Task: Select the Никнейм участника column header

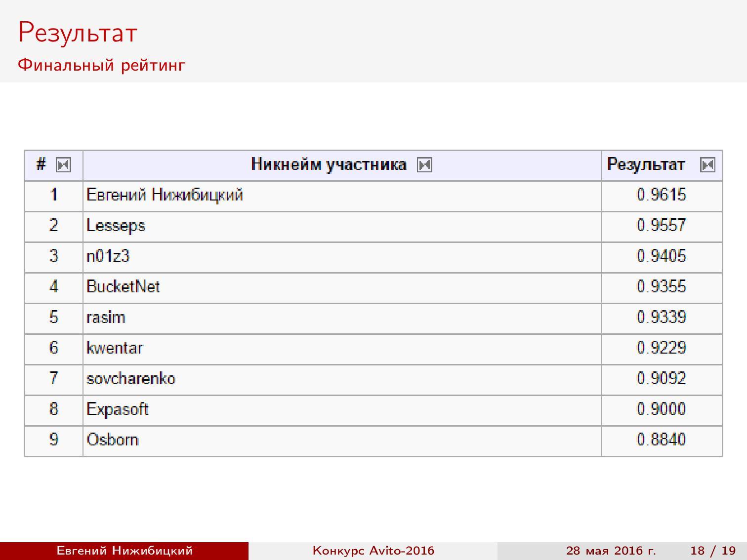Action: point(329,164)
